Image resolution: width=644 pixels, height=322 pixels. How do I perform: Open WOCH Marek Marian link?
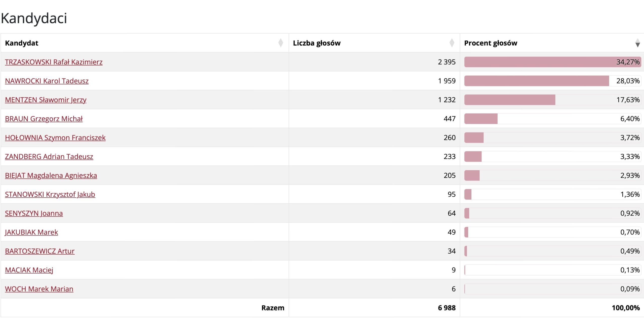(x=39, y=289)
